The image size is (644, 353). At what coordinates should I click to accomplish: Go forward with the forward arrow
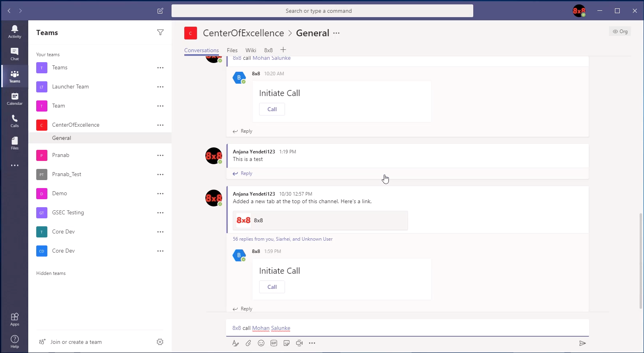pos(20,11)
